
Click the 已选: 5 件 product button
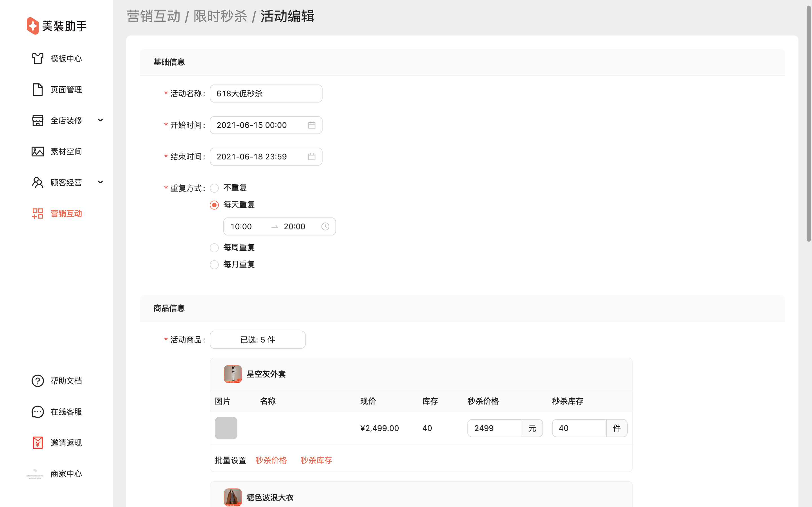[x=257, y=340]
